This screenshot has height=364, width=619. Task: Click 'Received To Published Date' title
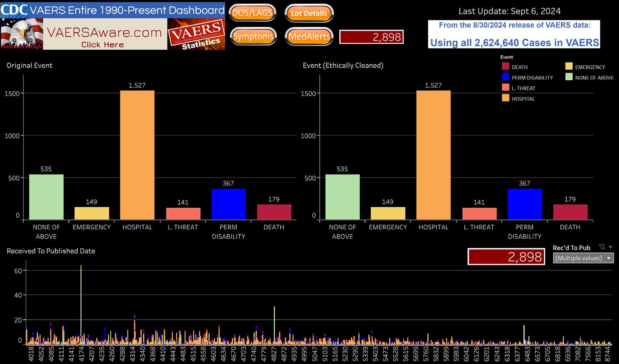click(x=51, y=251)
